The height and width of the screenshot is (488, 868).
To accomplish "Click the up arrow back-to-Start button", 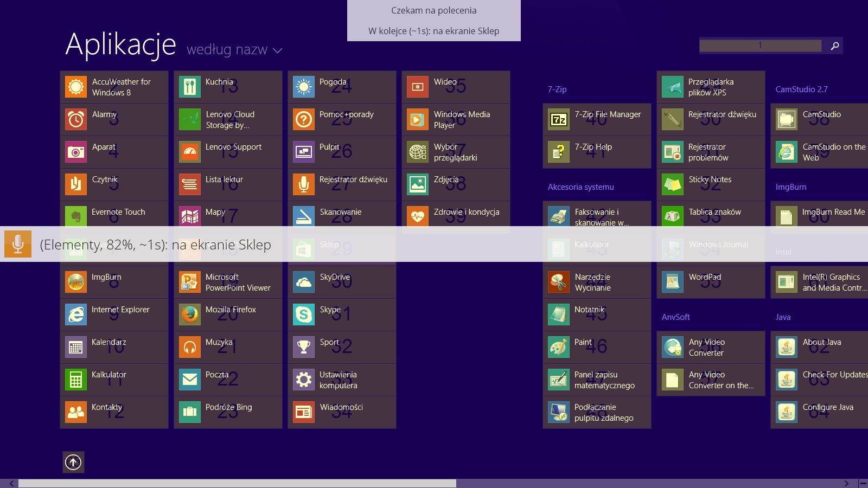I will pos(73,462).
